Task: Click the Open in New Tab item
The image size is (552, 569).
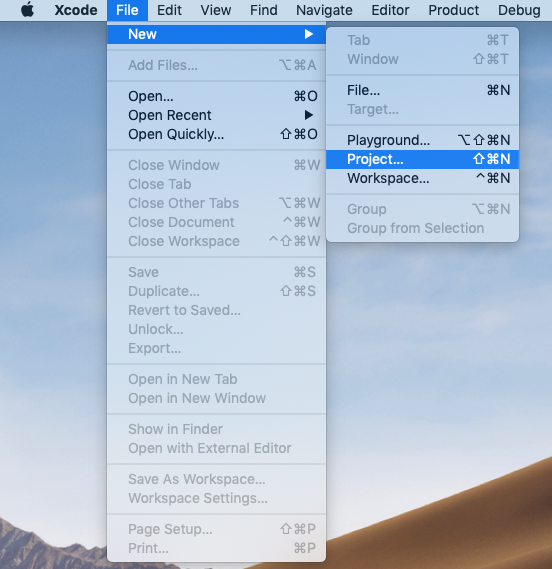Action: [216, 379]
